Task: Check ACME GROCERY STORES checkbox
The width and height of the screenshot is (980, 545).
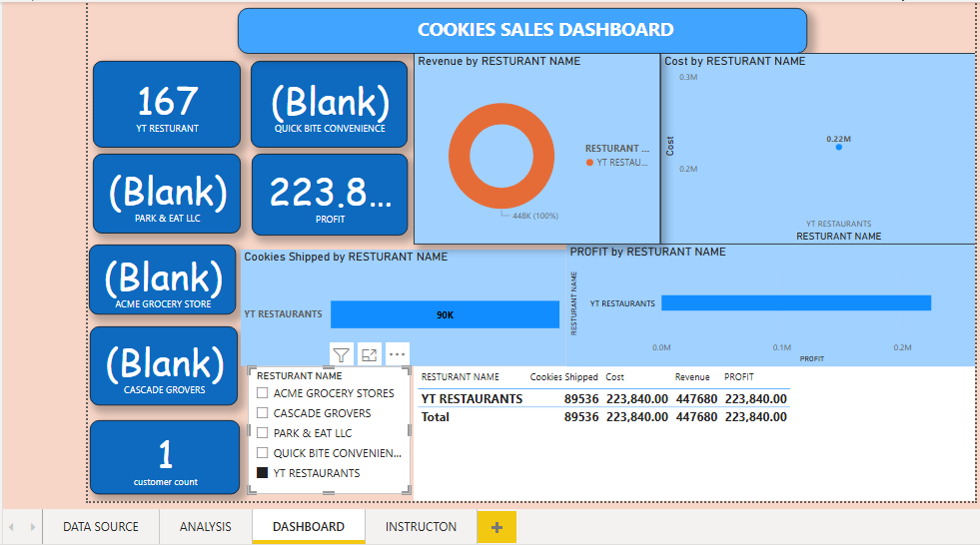Action: coord(263,393)
